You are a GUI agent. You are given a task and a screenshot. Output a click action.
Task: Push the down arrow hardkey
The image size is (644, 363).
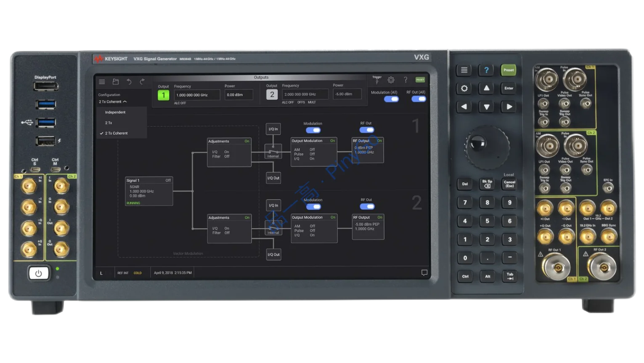486,107
